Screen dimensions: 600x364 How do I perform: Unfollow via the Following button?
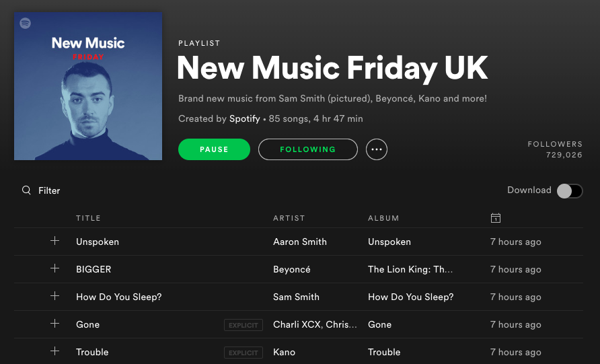(307, 149)
